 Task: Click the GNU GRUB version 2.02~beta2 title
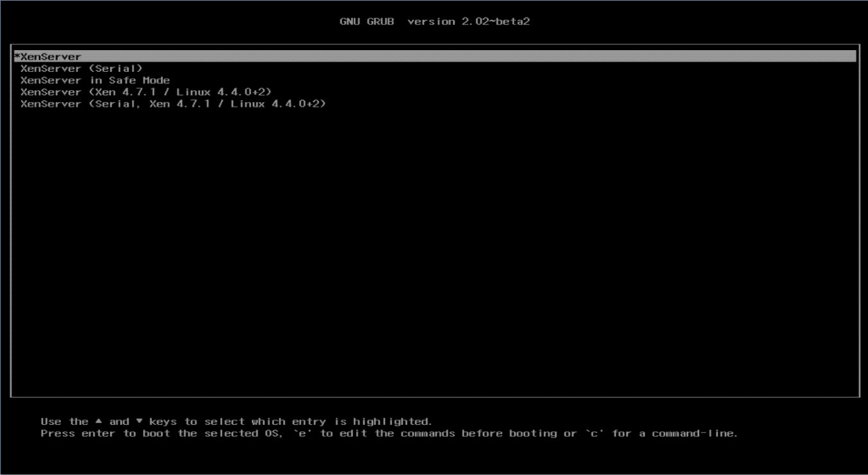point(435,21)
